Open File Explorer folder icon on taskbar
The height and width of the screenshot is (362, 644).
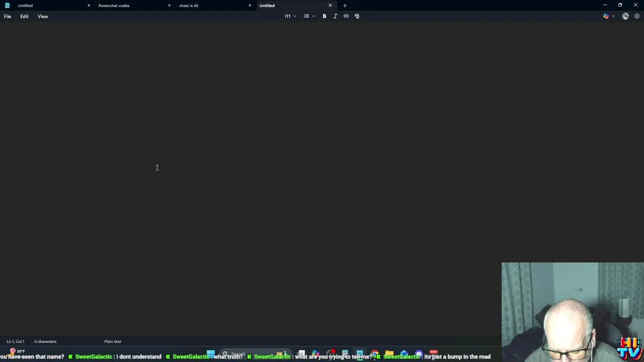click(389, 354)
